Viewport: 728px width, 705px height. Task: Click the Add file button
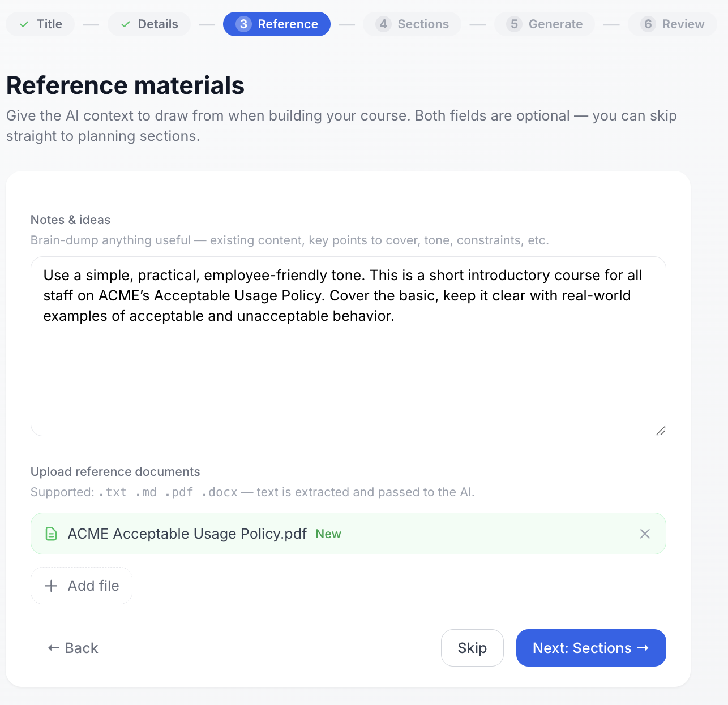(x=82, y=586)
